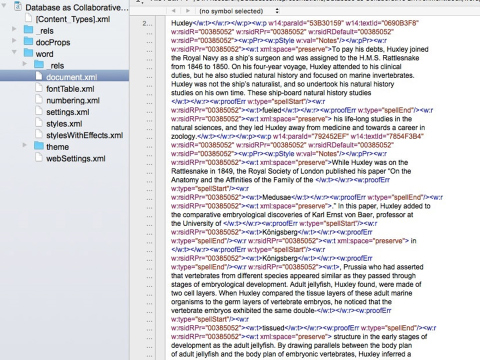Open settings.xml in the sidebar
Viewport: 480px width, 360px height.
[x=68, y=112]
